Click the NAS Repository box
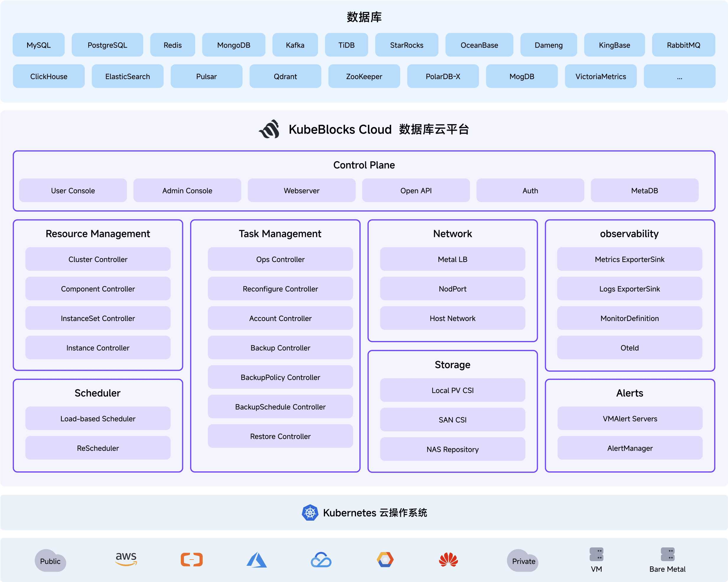 click(x=453, y=449)
